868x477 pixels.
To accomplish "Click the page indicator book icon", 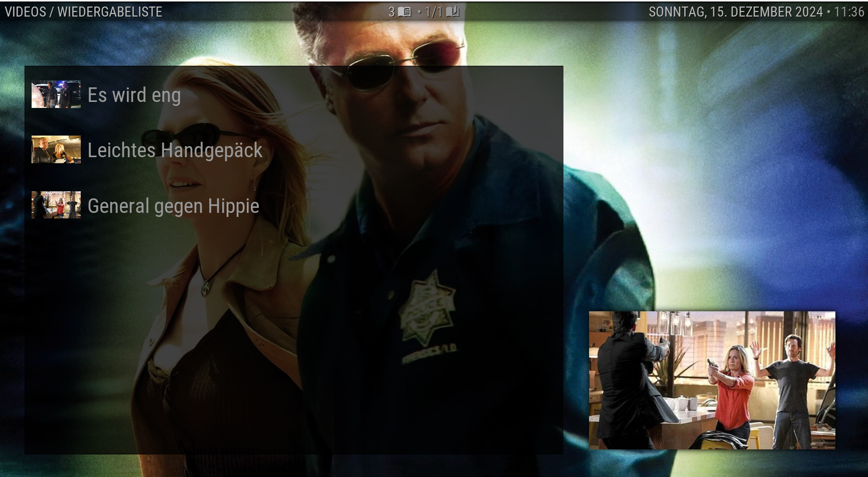I will tap(453, 12).
